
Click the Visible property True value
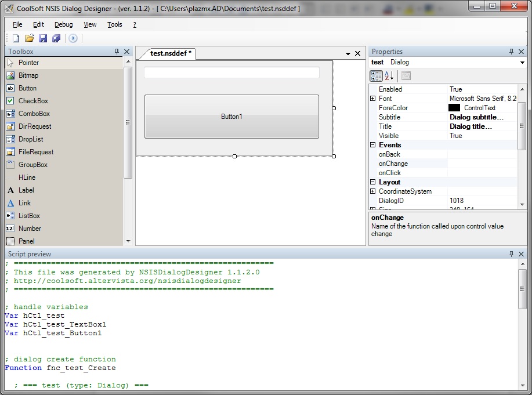pyautogui.click(x=482, y=136)
